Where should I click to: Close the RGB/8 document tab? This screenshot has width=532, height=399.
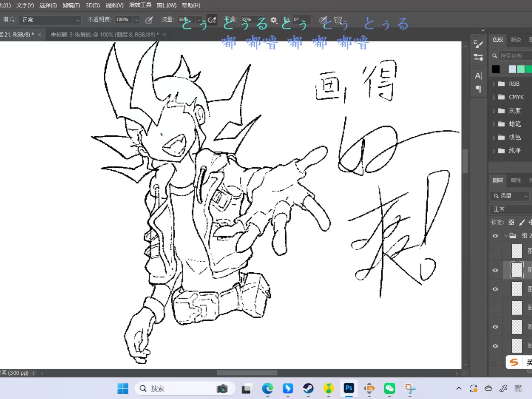tap(39, 35)
